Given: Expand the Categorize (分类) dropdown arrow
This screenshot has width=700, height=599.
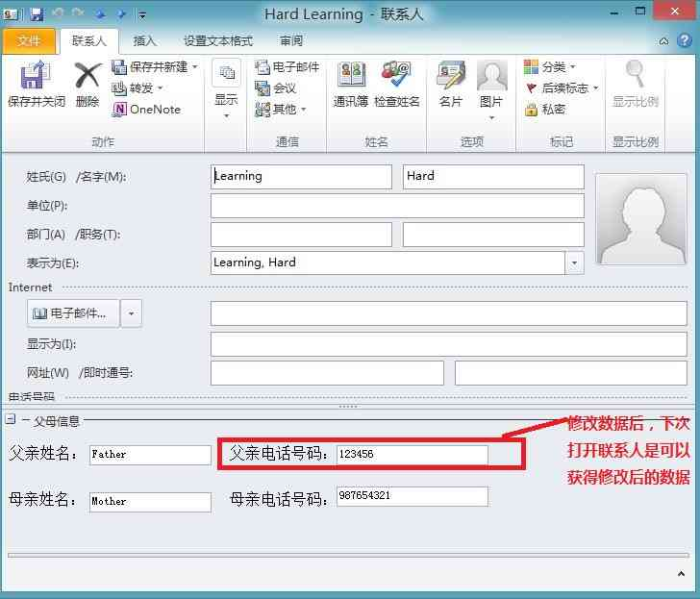Looking at the screenshot, I should pyautogui.click(x=573, y=67).
